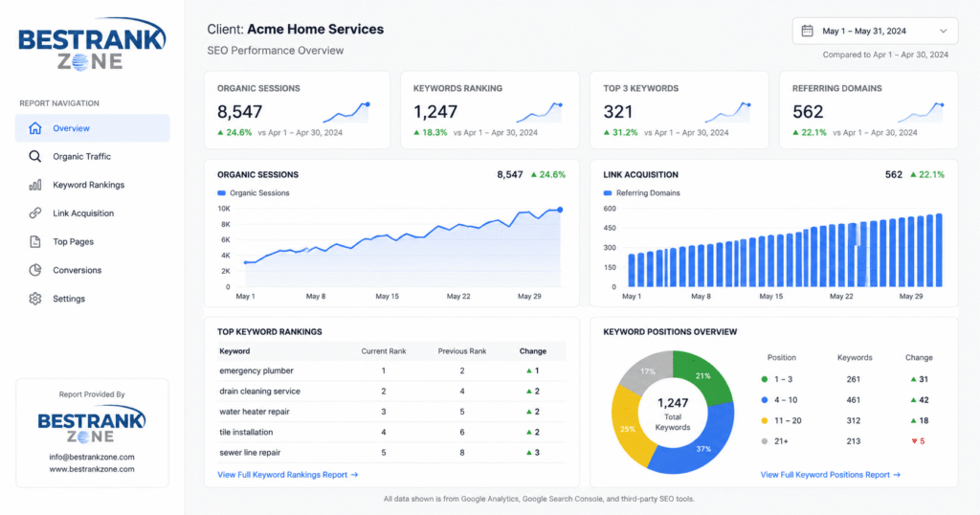The width and height of the screenshot is (980, 515).
Task: Click the sparkline in the Top 3 Keywords card
Action: point(728,113)
